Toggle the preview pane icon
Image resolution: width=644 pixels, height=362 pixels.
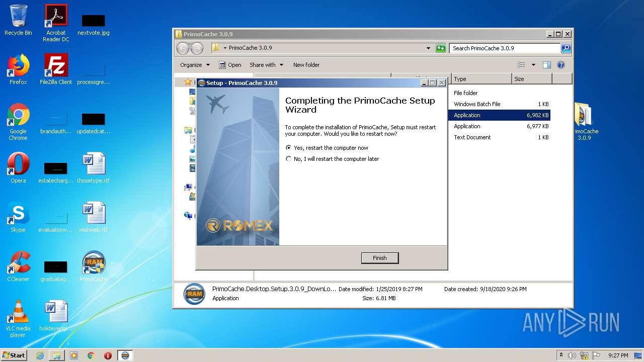point(547,65)
